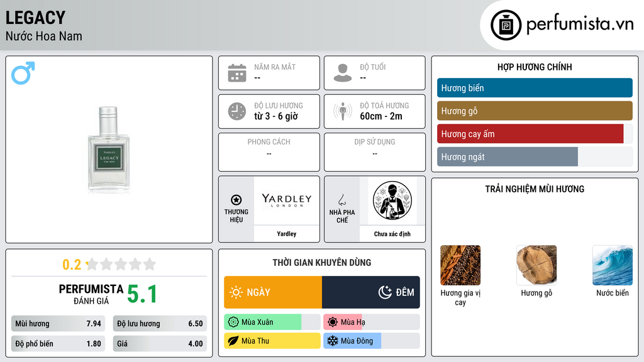The height and width of the screenshot is (362, 644).
Task: Click the LEGACY title heading
Action: [35, 18]
